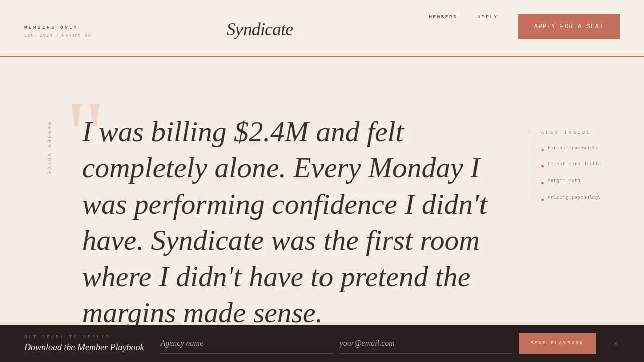Select the Margin math item
Image resolution: width=644 pixels, height=362 pixels.
(563, 181)
